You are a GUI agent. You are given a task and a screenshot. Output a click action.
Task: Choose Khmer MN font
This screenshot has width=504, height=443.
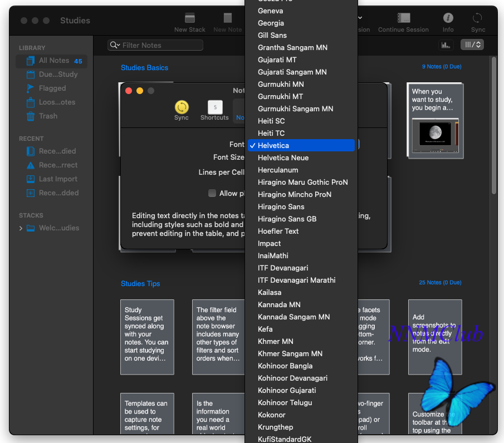pos(301,342)
